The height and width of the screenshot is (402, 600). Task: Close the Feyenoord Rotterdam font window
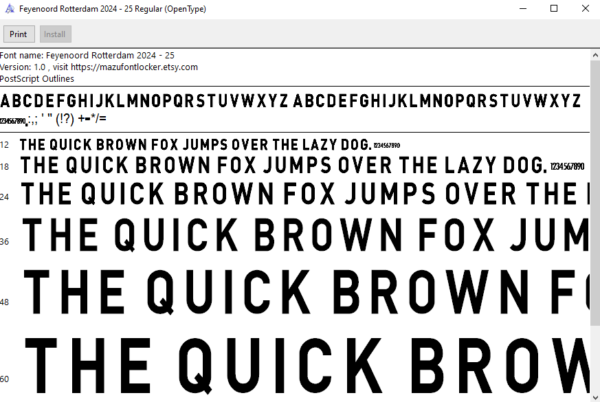[585, 8]
